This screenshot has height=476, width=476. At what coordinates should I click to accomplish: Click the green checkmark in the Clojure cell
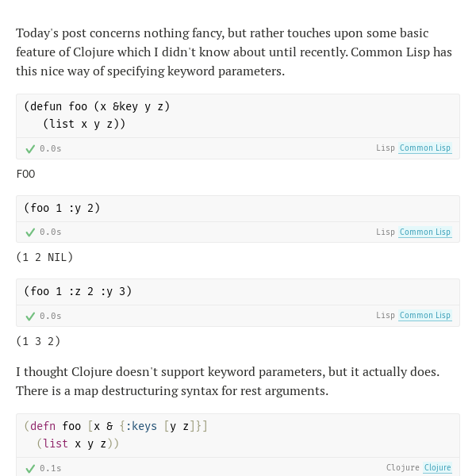(30, 469)
